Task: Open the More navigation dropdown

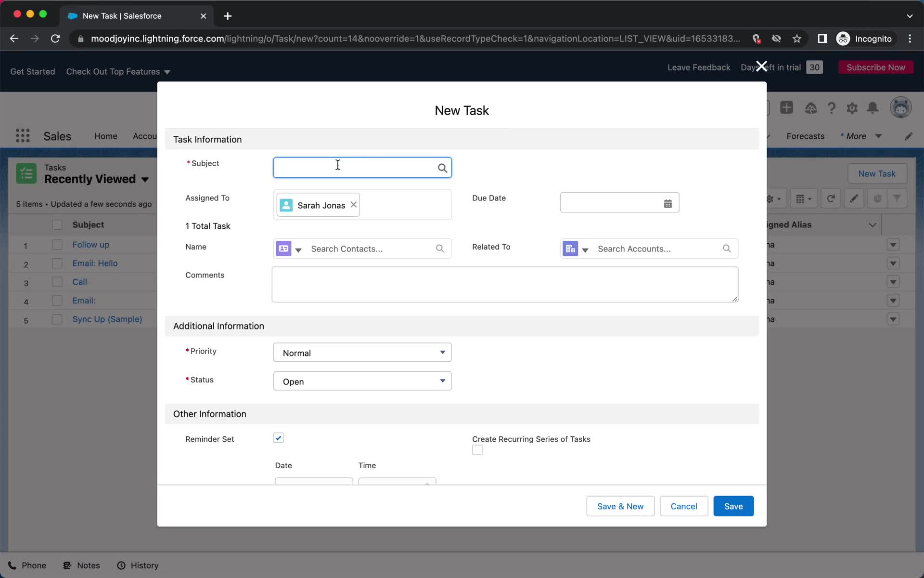Action: coord(861,136)
